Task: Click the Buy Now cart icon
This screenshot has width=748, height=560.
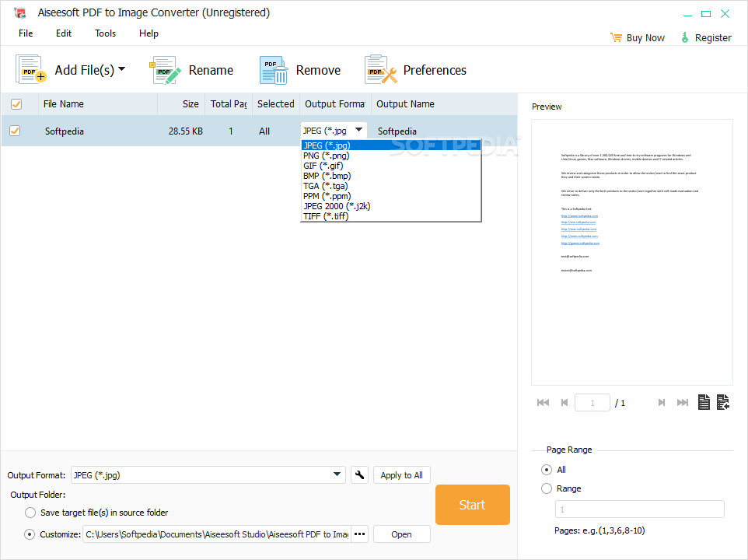Action: [x=616, y=37]
